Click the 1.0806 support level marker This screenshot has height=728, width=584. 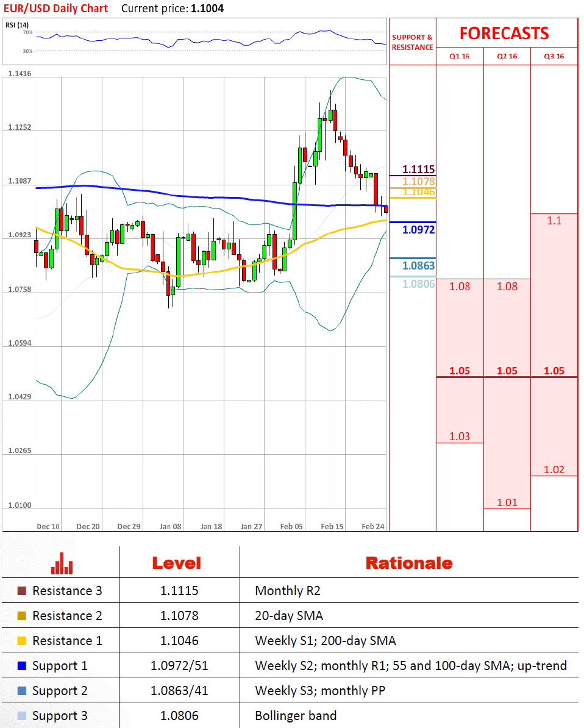click(x=418, y=284)
